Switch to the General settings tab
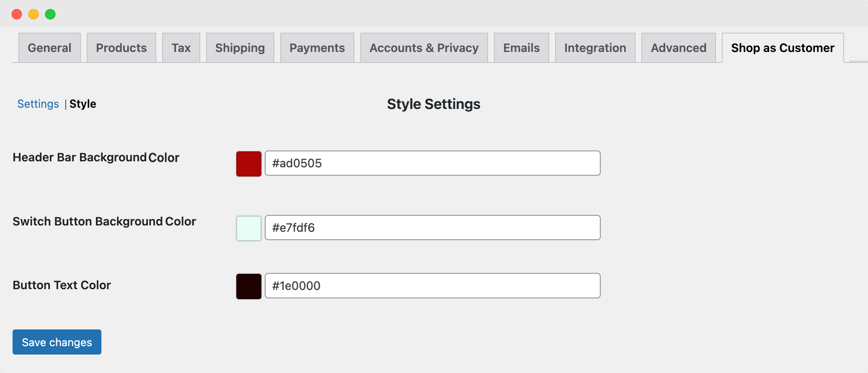Image resolution: width=868 pixels, height=373 pixels. (49, 48)
